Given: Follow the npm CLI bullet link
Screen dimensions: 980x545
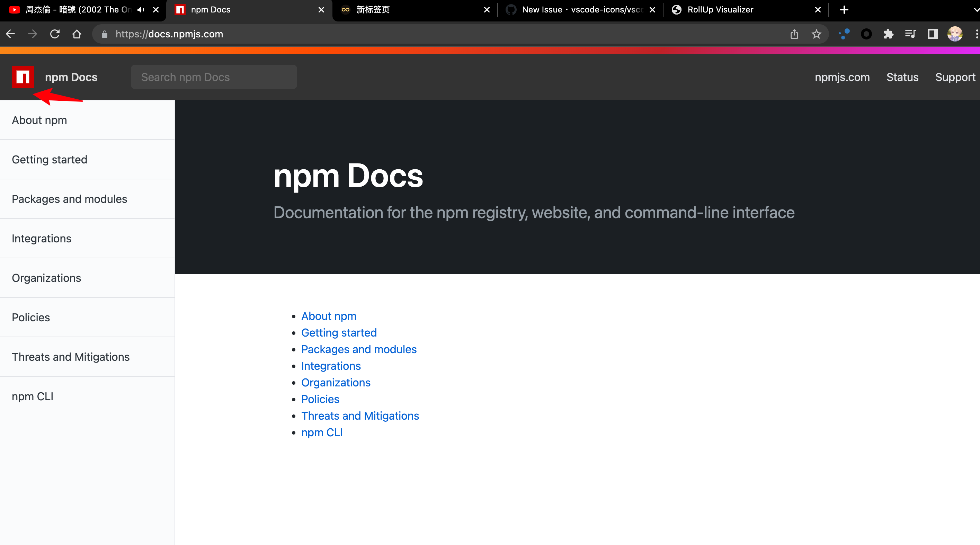Looking at the screenshot, I should click(x=322, y=432).
